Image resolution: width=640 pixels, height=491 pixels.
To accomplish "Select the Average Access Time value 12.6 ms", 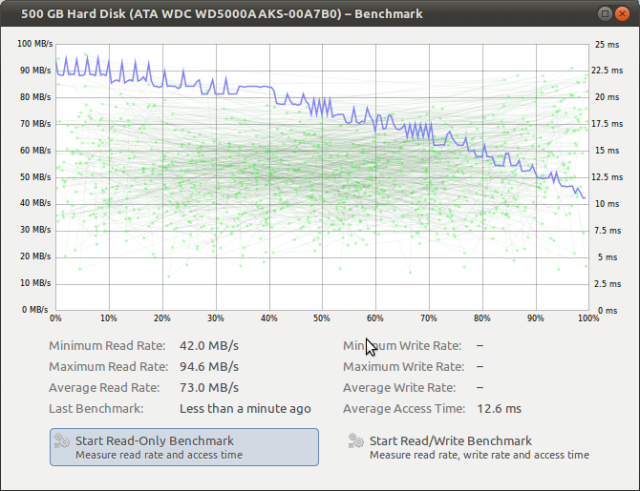I will 499,409.
